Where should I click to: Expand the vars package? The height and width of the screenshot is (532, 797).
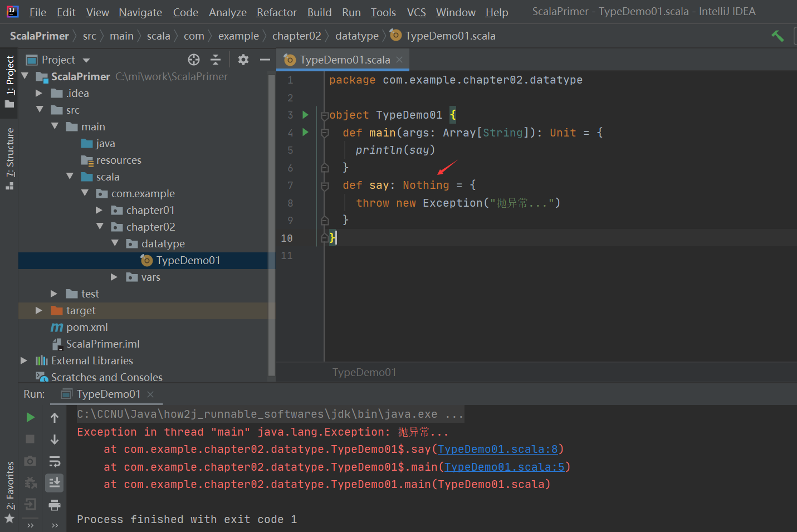tap(114, 277)
